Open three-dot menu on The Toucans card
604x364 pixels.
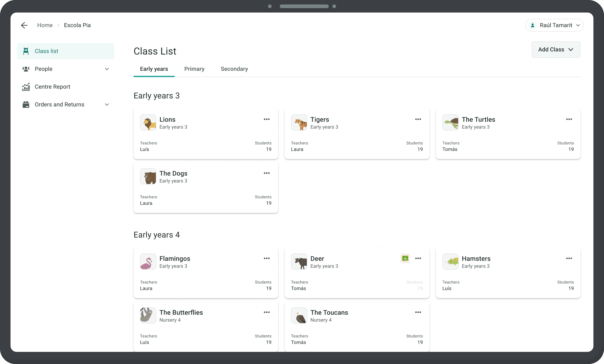coord(418,312)
